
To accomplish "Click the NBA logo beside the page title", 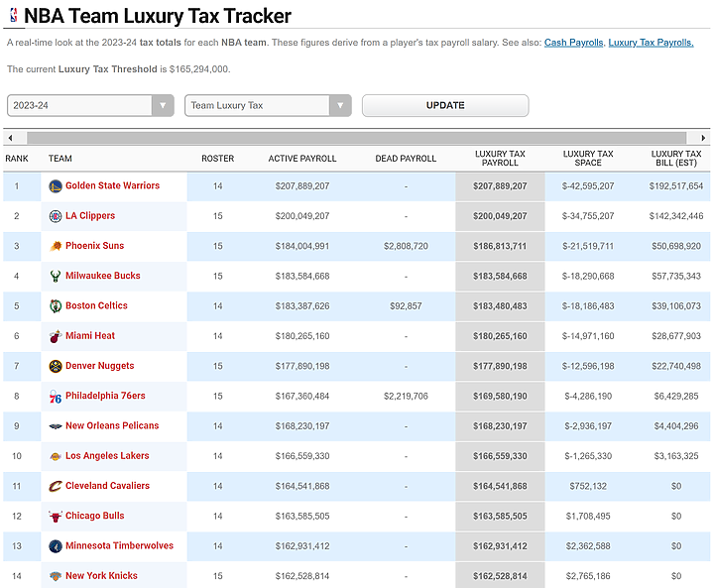I will pos(14,15).
